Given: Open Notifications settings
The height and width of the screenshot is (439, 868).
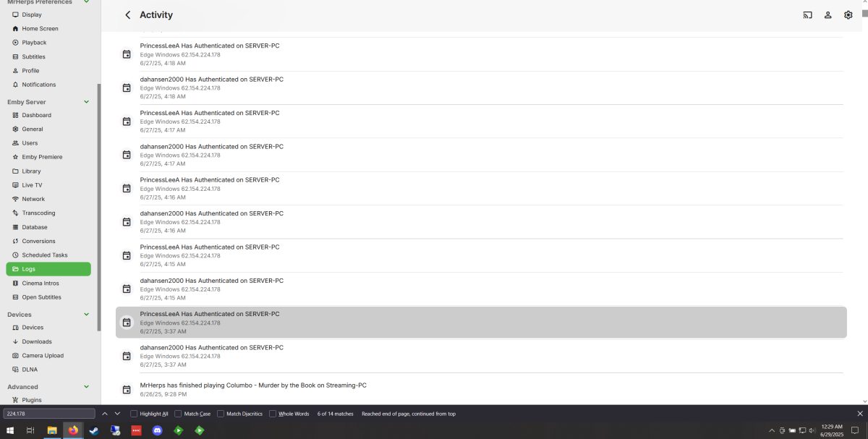Looking at the screenshot, I should 48,85.
